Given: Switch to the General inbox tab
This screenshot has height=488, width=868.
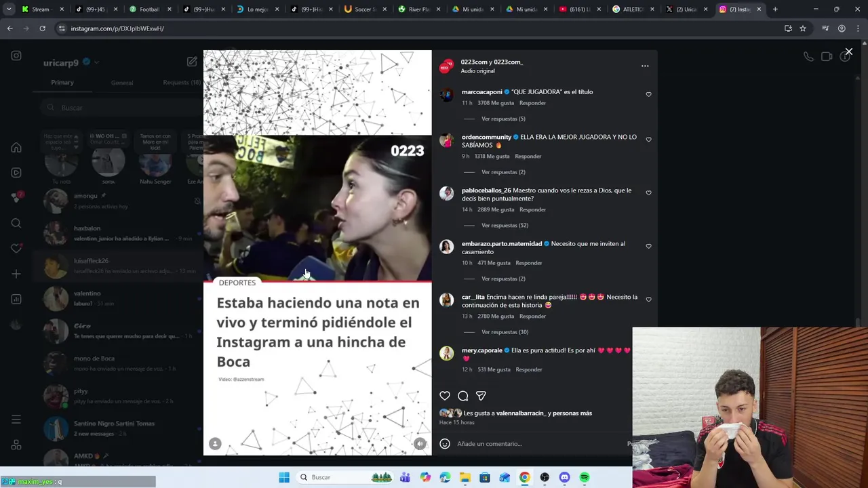Looking at the screenshot, I should [122, 83].
